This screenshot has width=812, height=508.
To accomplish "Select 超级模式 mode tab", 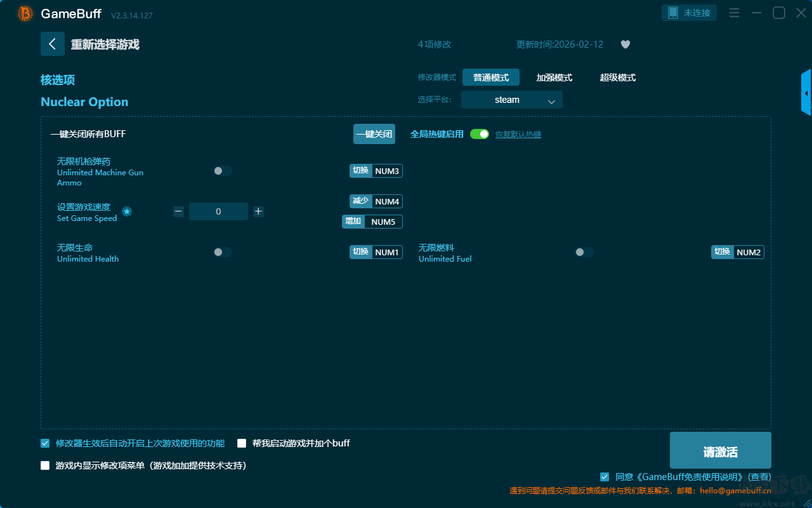I will pyautogui.click(x=618, y=77).
